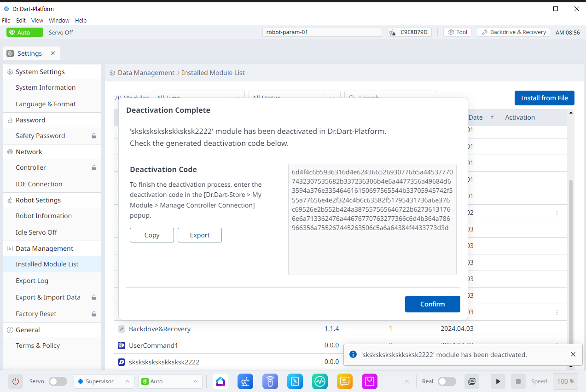Open the Supervisor role dropdown
Viewport: 586px width, 392px height.
click(104, 381)
